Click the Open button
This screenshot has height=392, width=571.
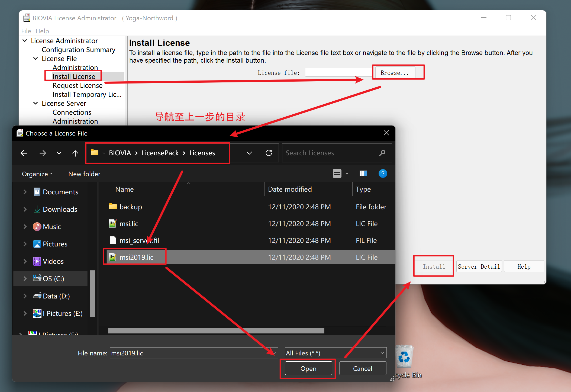308,368
